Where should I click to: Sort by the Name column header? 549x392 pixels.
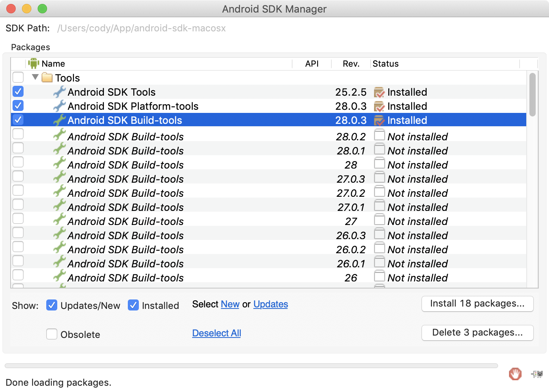pos(159,64)
